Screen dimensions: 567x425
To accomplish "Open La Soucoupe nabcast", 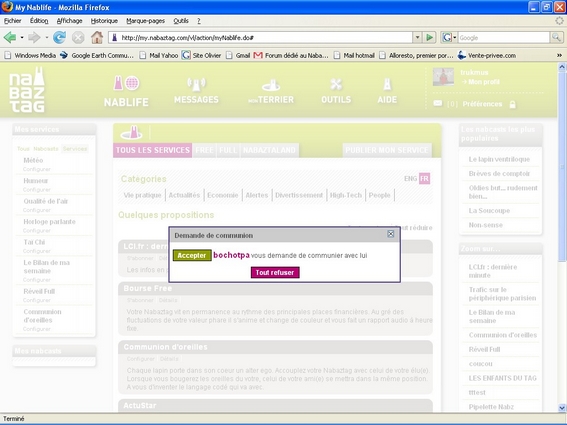I will coord(489,211).
